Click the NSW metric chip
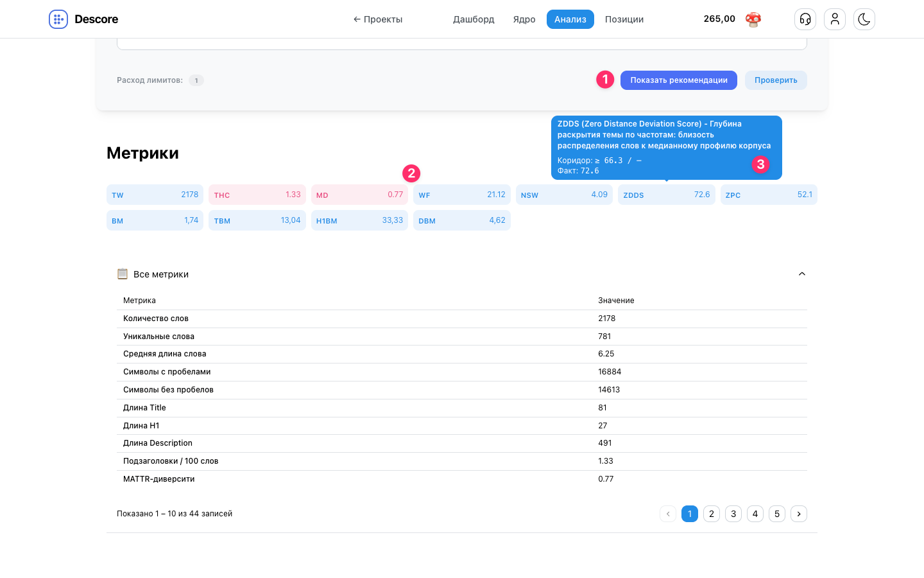 point(564,195)
